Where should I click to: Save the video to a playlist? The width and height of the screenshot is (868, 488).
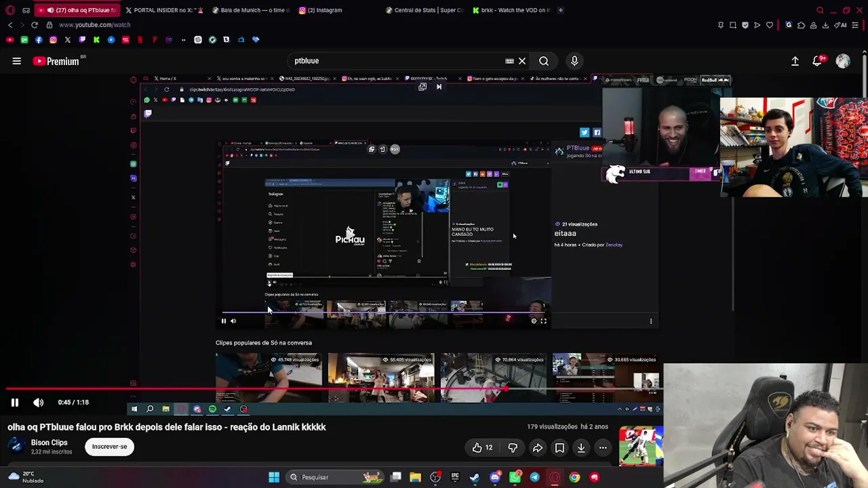(559, 447)
